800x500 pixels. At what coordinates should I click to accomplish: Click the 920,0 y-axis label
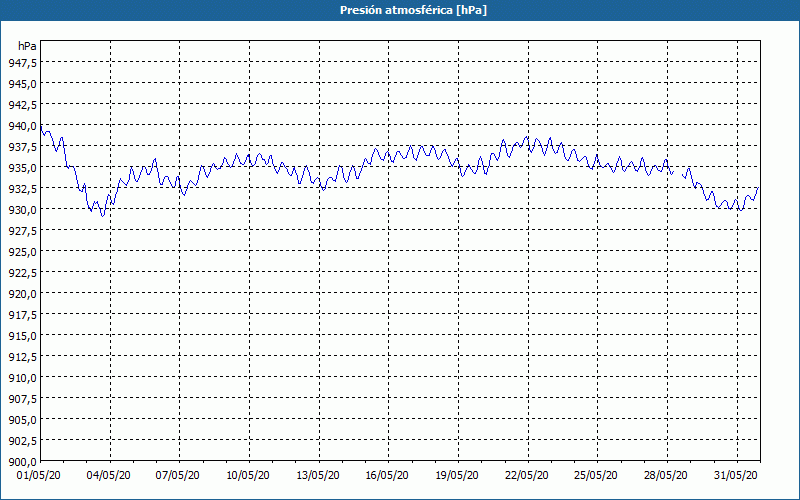tap(22, 293)
